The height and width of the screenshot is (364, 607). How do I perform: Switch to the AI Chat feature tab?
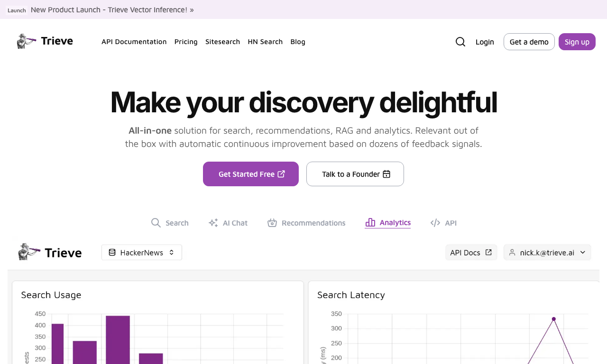click(x=228, y=223)
